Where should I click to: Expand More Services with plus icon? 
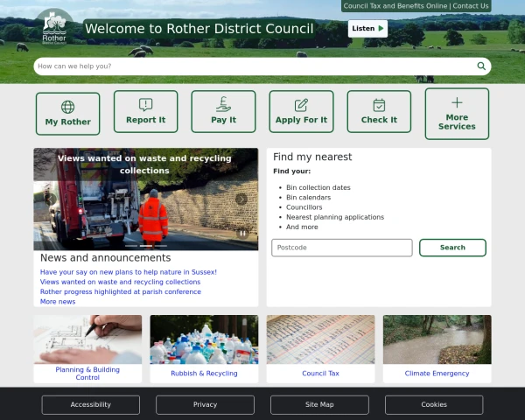point(457,114)
